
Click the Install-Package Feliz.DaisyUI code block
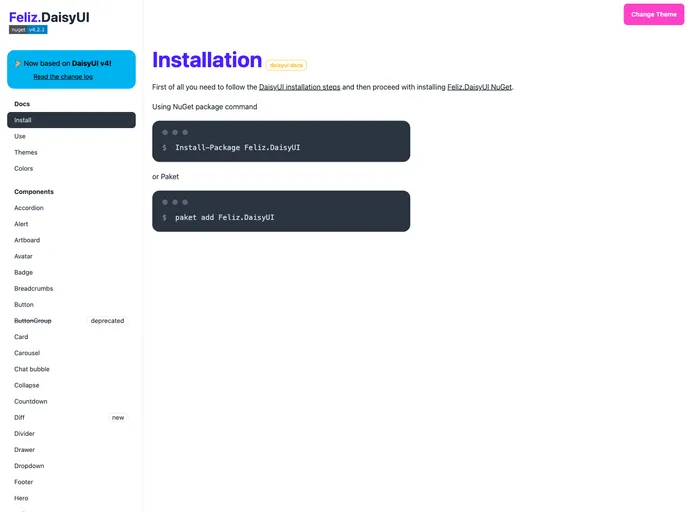[237, 147]
